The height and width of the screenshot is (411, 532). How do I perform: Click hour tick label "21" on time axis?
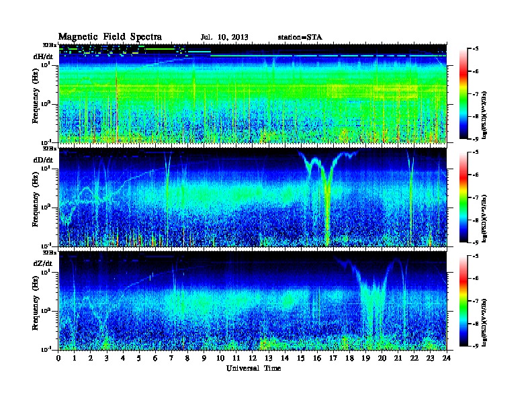click(x=398, y=359)
